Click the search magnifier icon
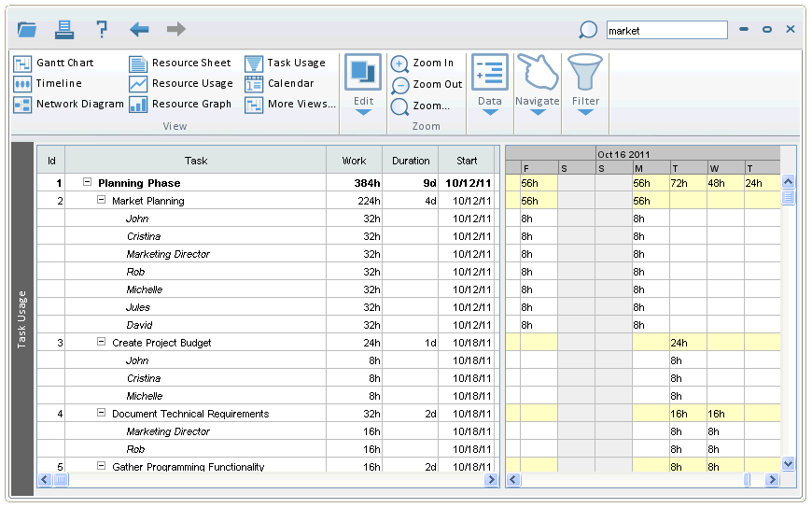This screenshot has height=508, width=812. [x=588, y=31]
